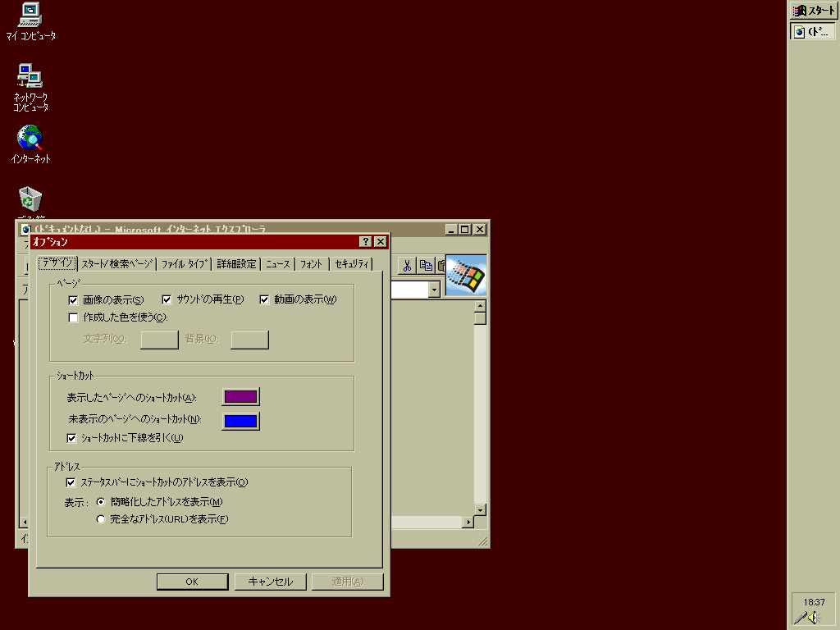Click the pen icon in system tray
This screenshot has height=630, width=840.
(799, 617)
